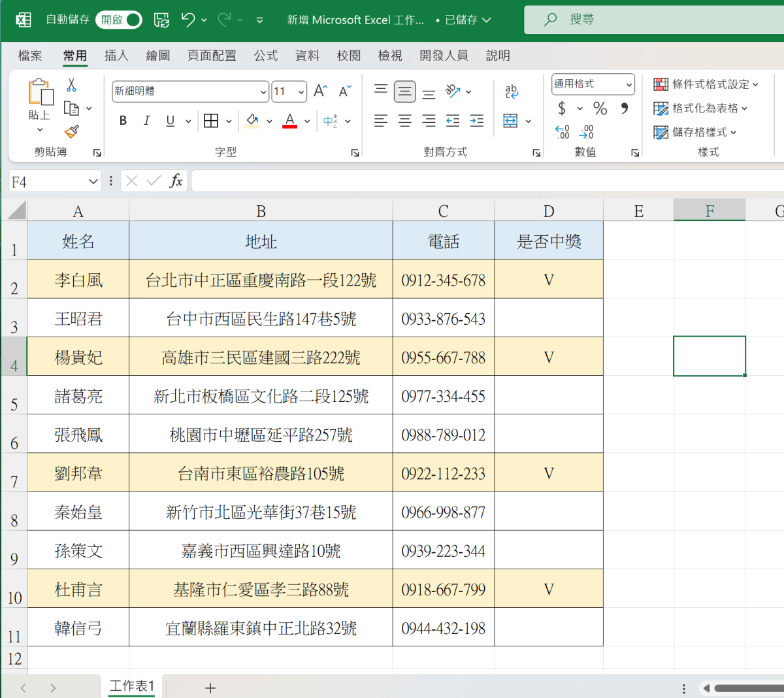Switch to the 公式 ribbon tab
This screenshot has width=784, height=698.
pos(266,56)
